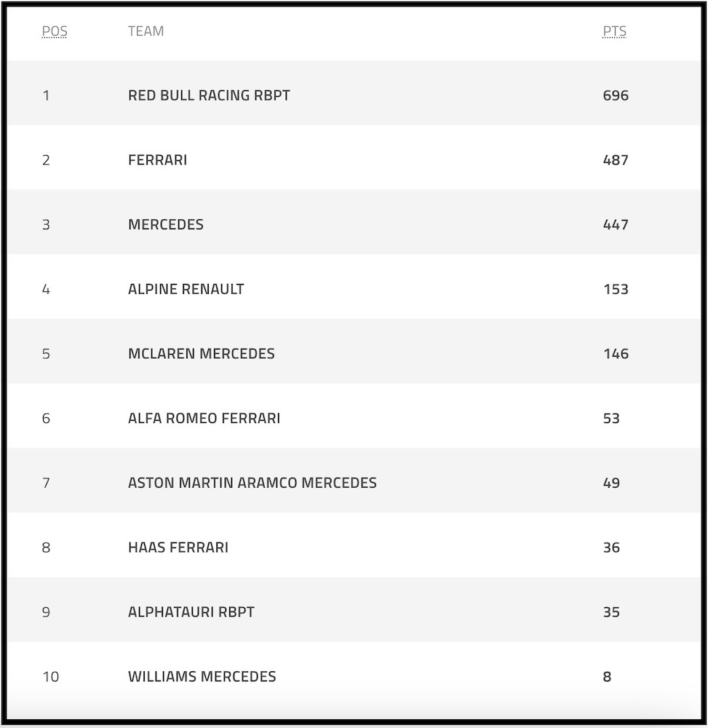Open the McLaren Mercedes team entry
Screen dimensions: 708x728
pyautogui.click(x=201, y=354)
